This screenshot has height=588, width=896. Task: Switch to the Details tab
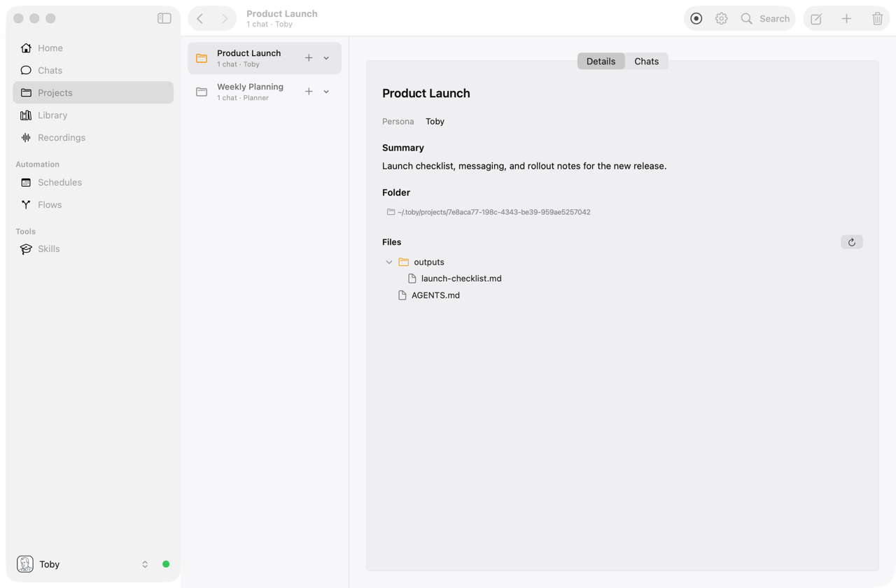point(601,61)
